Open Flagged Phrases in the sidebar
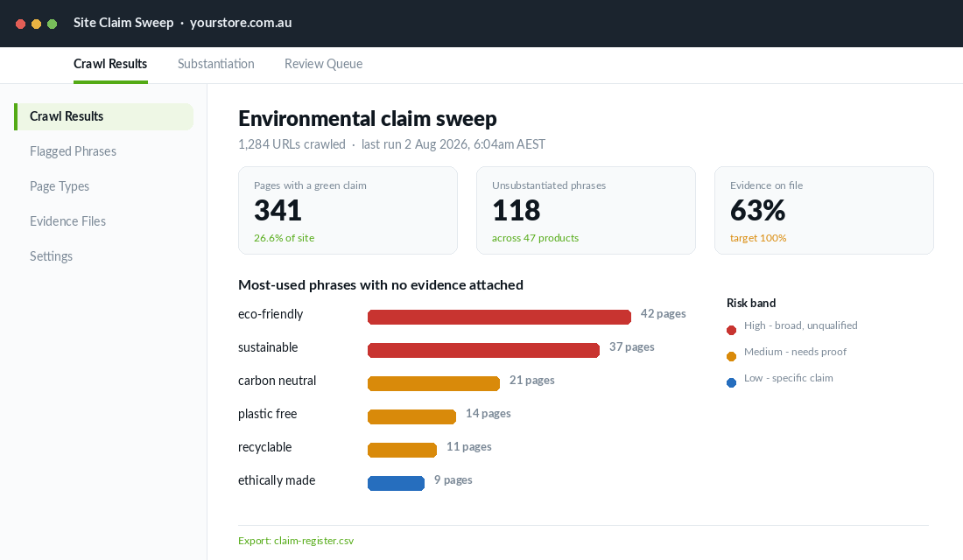963x560 pixels. [x=73, y=151]
